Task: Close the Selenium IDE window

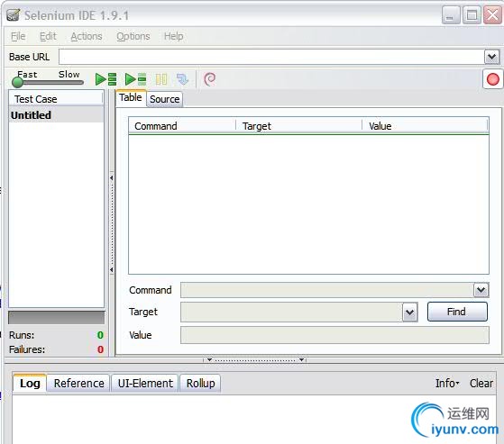Action: click(492, 14)
